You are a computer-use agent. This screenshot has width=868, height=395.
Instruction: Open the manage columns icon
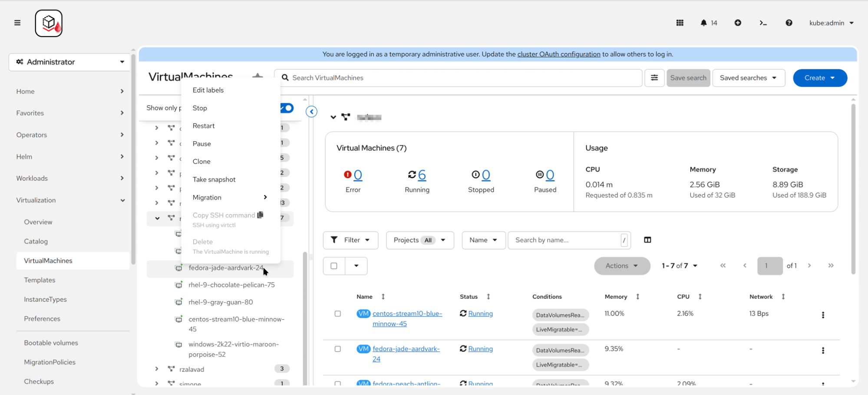point(647,240)
